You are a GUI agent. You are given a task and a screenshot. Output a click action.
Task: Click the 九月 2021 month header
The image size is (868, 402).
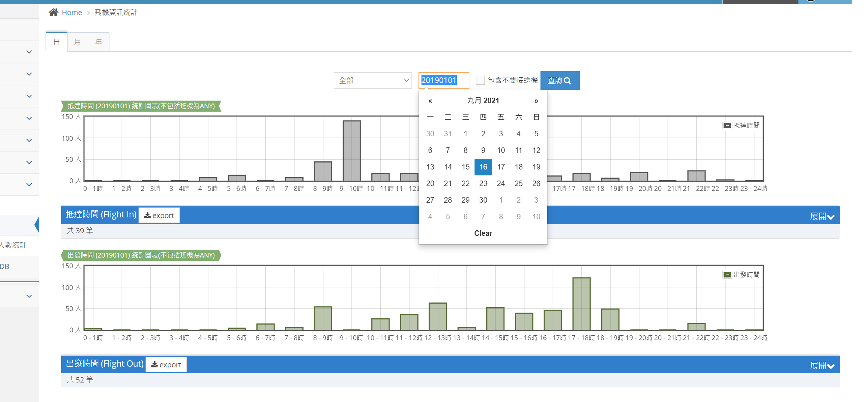click(483, 101)
